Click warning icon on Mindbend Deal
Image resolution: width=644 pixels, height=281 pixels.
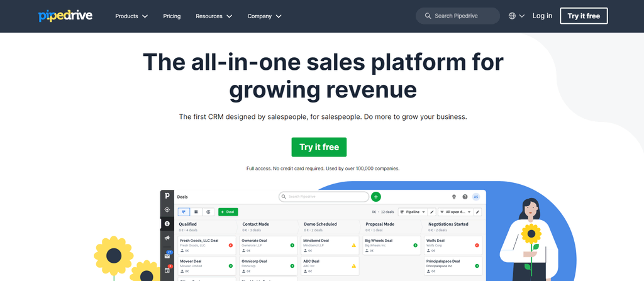(353, 245)
